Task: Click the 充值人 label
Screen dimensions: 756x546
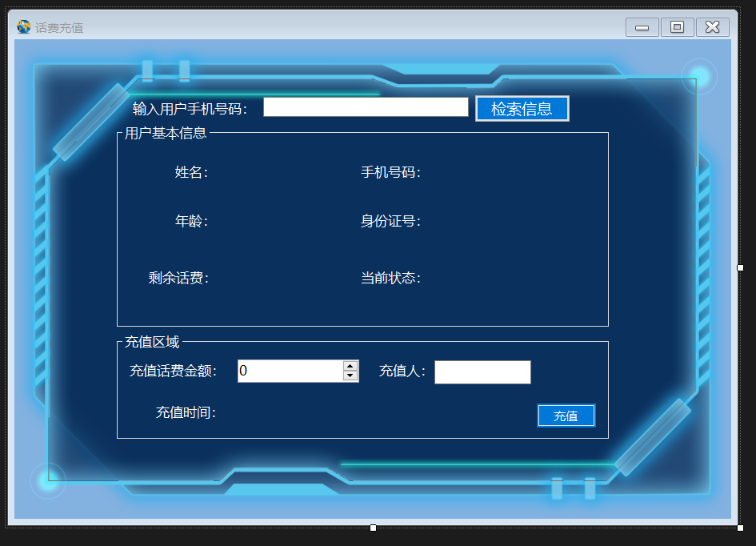Action: point(402,371)
